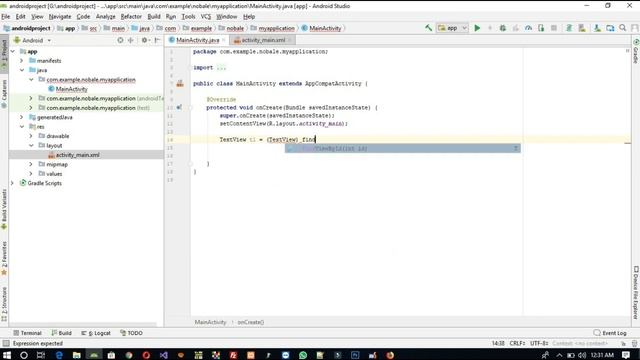Click the myapplication breadcrumb
640x360 pixels.
272,28
